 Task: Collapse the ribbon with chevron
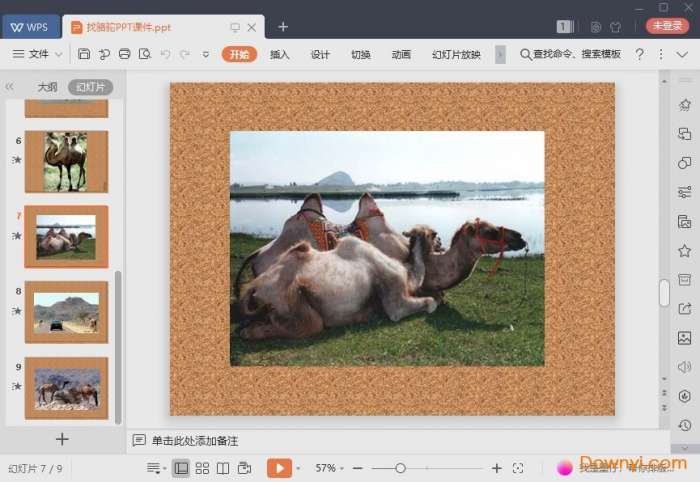click(682, 54)
